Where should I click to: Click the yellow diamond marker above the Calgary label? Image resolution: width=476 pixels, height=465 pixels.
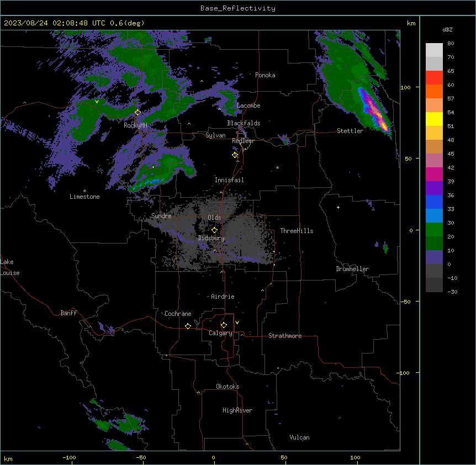tap(224, 325)
